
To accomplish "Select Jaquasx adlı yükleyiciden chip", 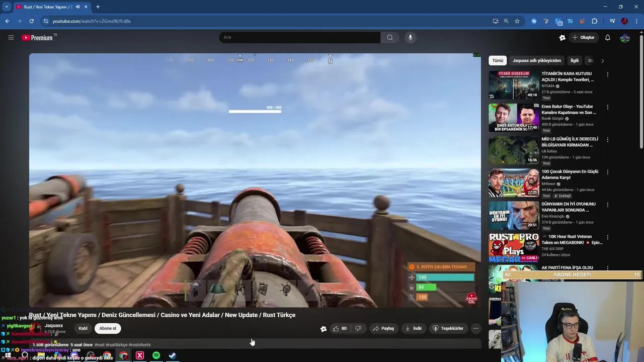I will 536,60.
